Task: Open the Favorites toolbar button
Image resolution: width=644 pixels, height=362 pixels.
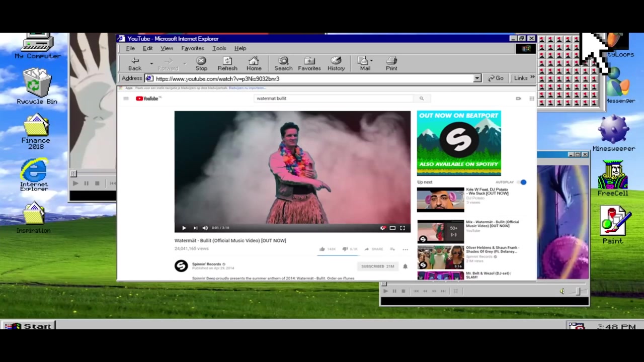Action: click(309, 64)
